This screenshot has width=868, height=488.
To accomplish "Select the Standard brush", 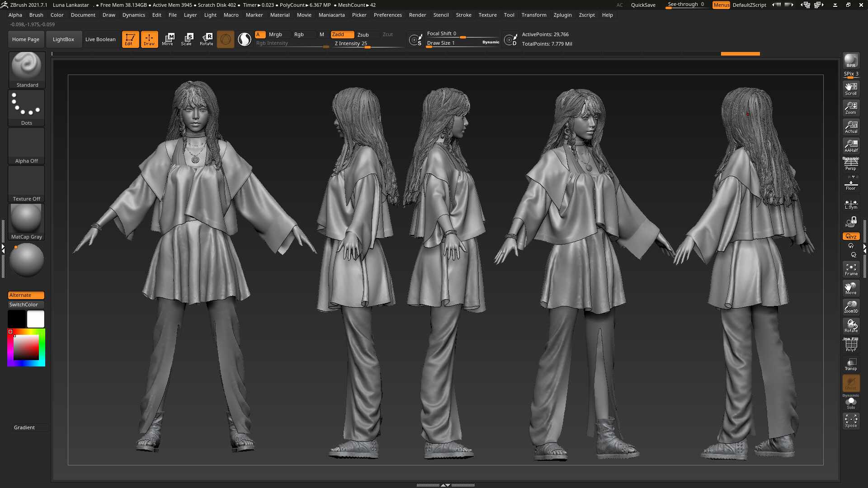I will point(26,68).
